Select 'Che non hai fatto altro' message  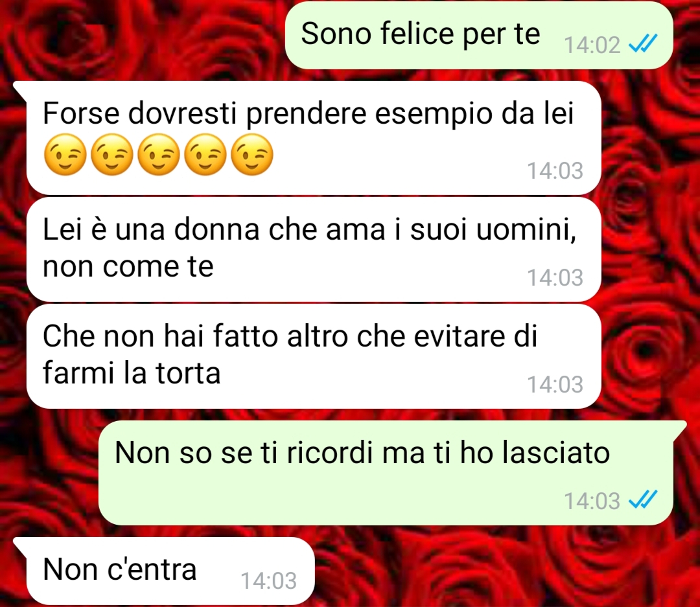(x=314, y=356)
